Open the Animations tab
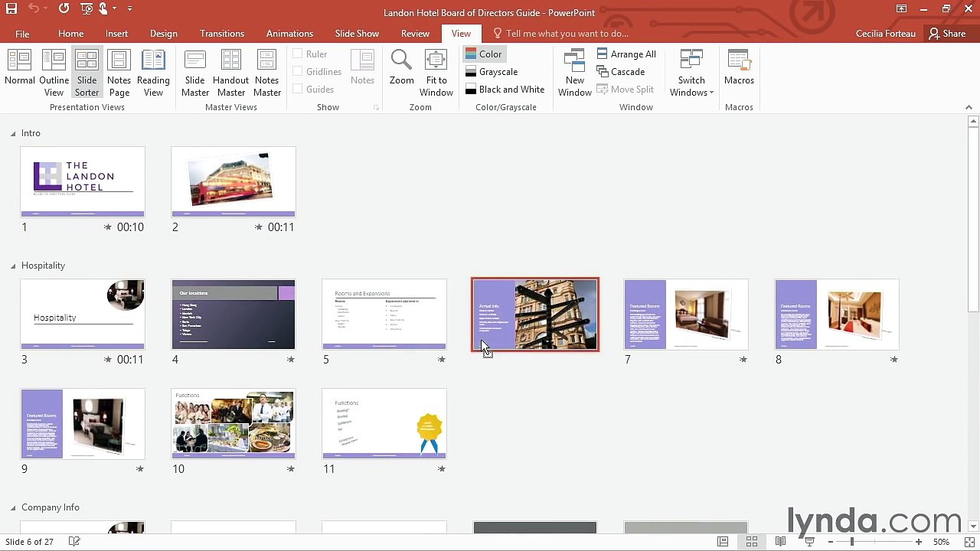This screenshot has height=551, width=980. coord(289,34)
